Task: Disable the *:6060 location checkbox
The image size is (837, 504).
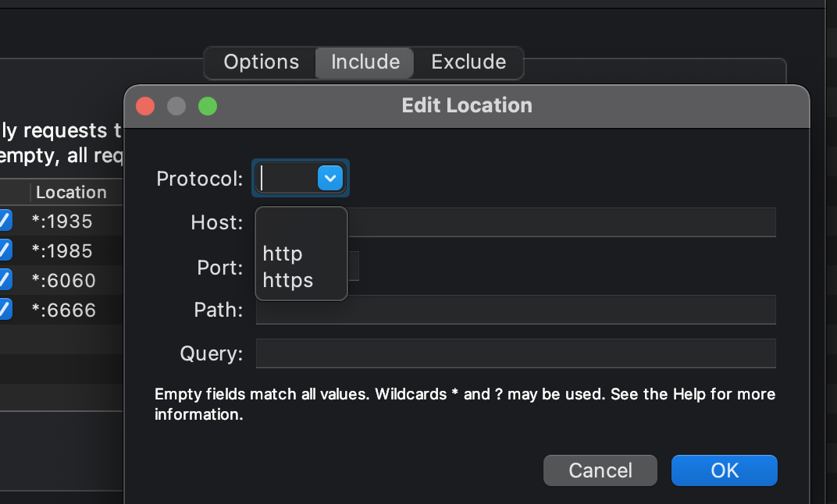Action: pos(4,280)
